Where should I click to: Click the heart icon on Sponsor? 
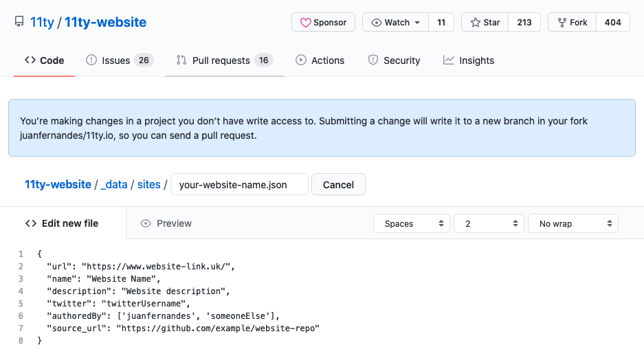click(x=305, y=23)
